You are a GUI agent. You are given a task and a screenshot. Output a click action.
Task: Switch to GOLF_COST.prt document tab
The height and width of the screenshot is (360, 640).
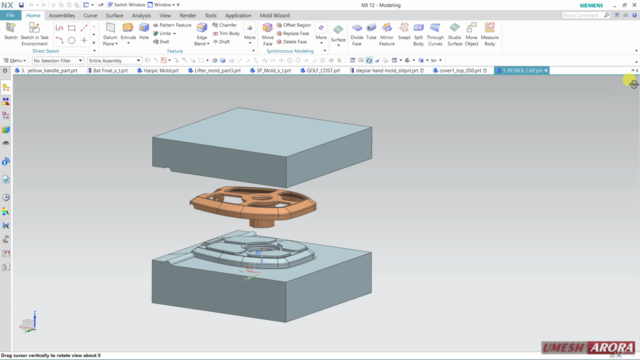pos(320,71)
